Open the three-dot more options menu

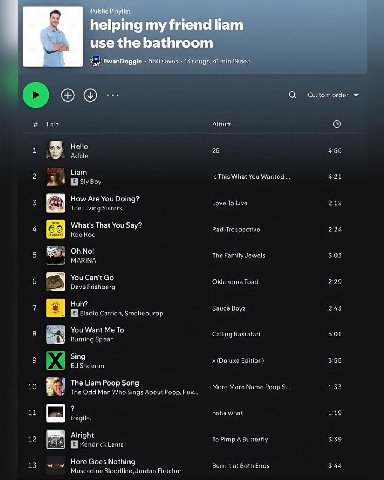(x=113, y=95)
